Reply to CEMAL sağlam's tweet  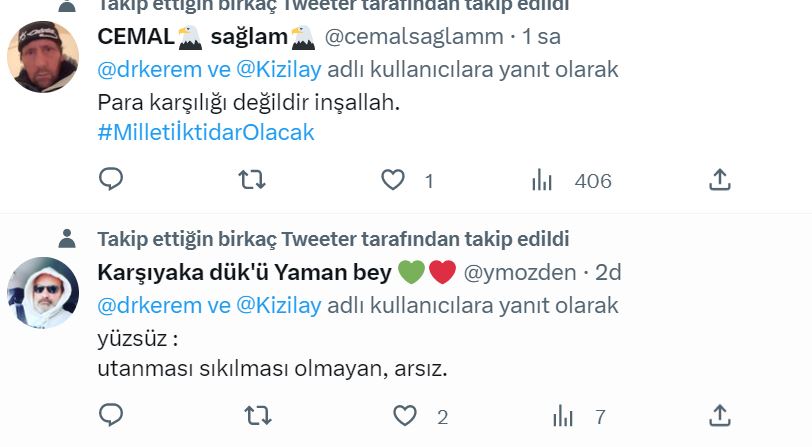click(x=111, y=180)
